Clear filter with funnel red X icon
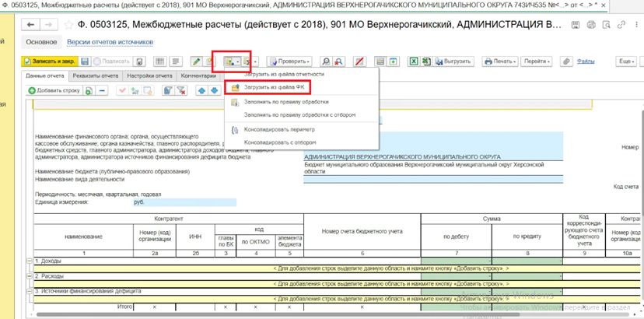The height and width of the screenshot is (319, 644). (181, 90)
